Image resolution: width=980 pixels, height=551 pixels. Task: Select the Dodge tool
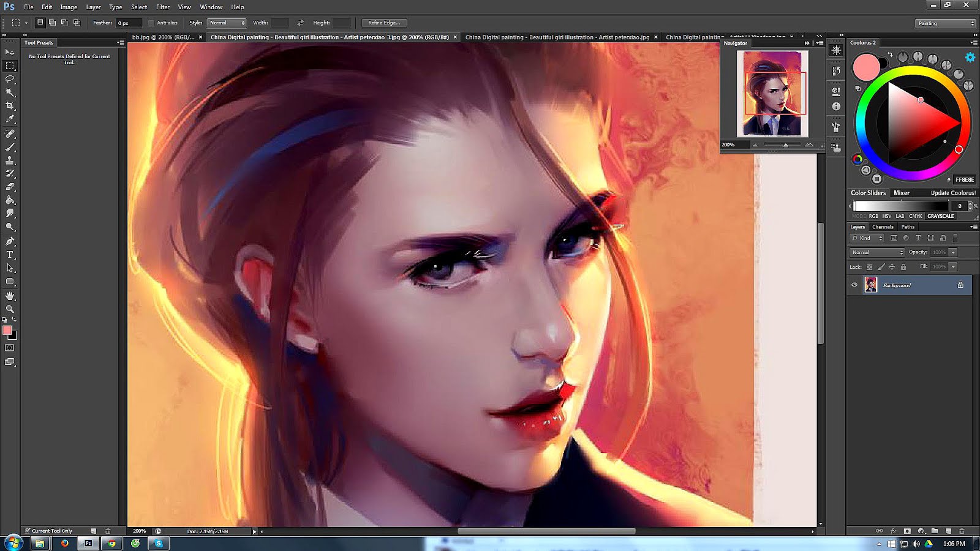coord(10,227)
